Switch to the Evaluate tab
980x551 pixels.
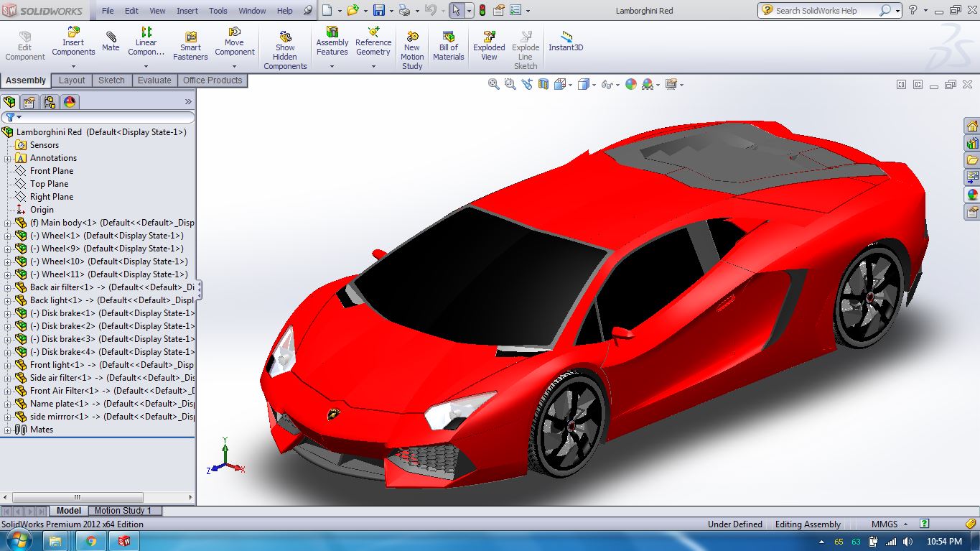(x=154, y=80)
